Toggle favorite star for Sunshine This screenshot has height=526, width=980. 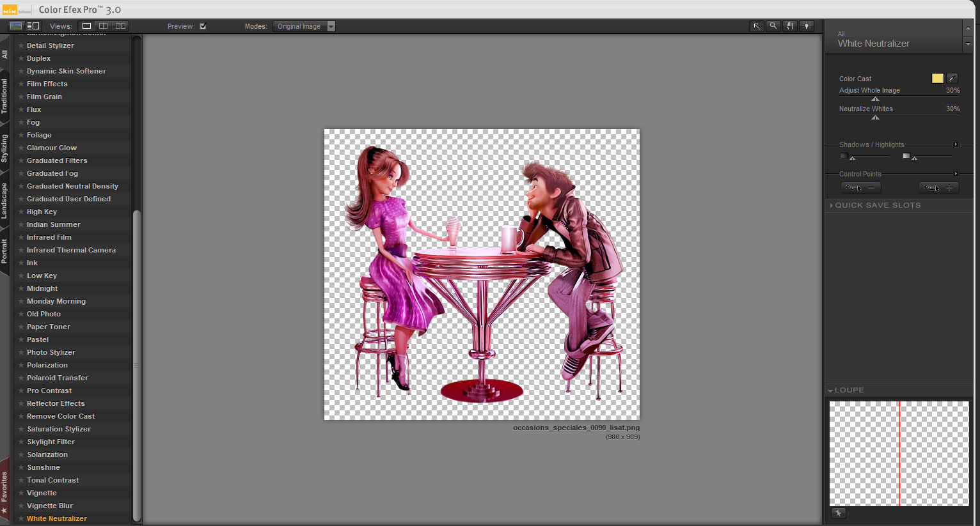click(21, 467)
